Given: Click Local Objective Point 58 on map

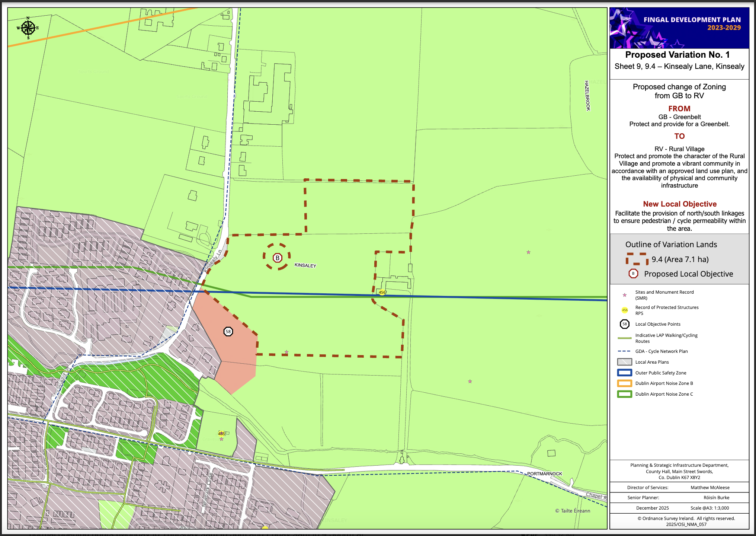Looking at the screenshot, I should pos(228,331).
